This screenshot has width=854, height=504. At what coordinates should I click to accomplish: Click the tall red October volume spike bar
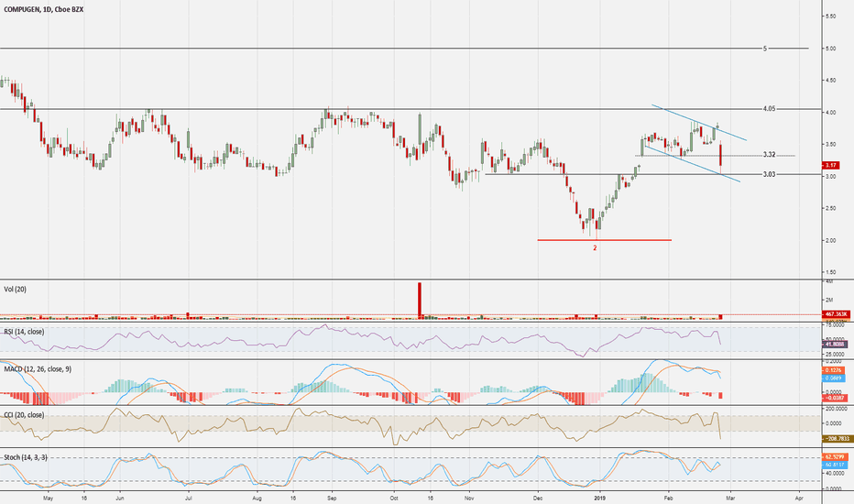click(420, 299)
